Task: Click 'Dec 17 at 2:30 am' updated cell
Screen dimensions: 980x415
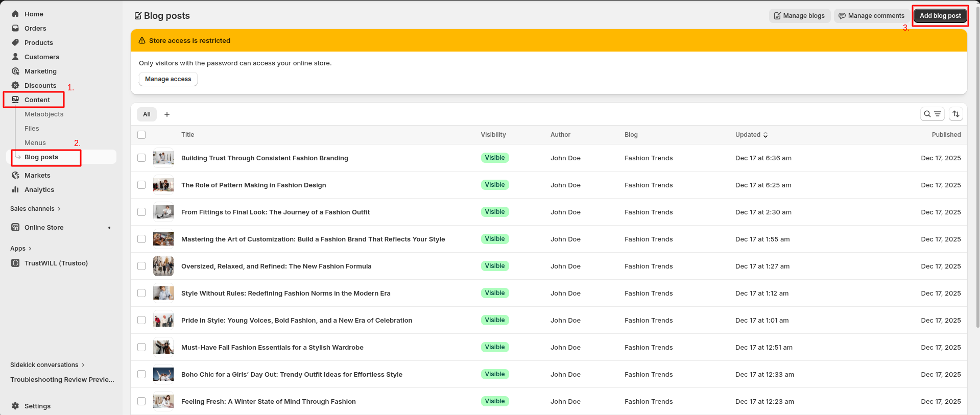Action: (x=763, y=212)
